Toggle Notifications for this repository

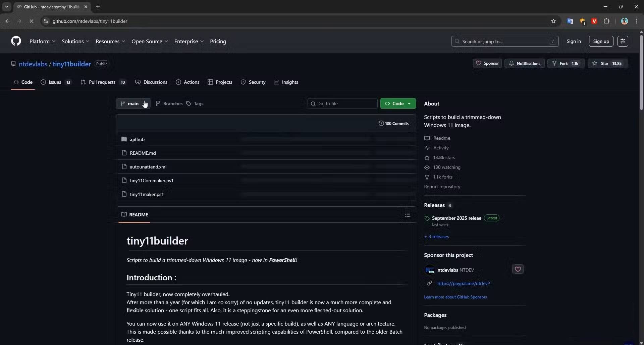[525, 63]
